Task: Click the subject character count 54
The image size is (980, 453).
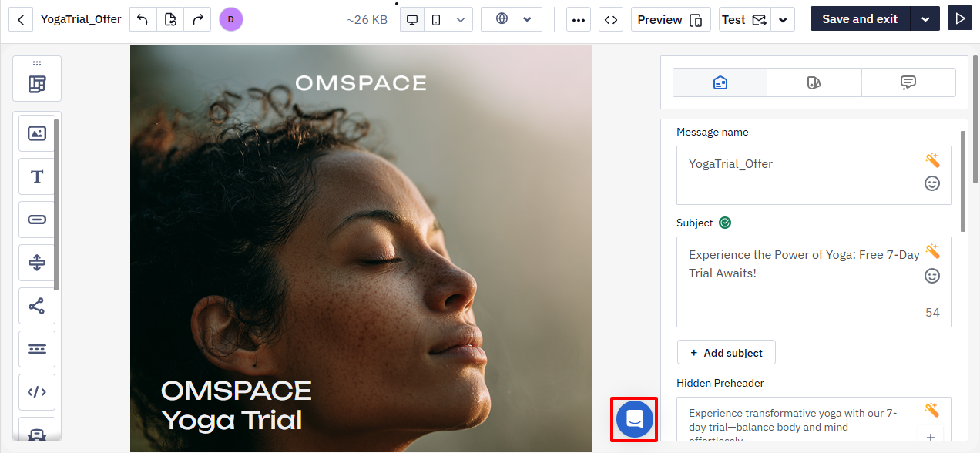Action: (x=932, y=313)
